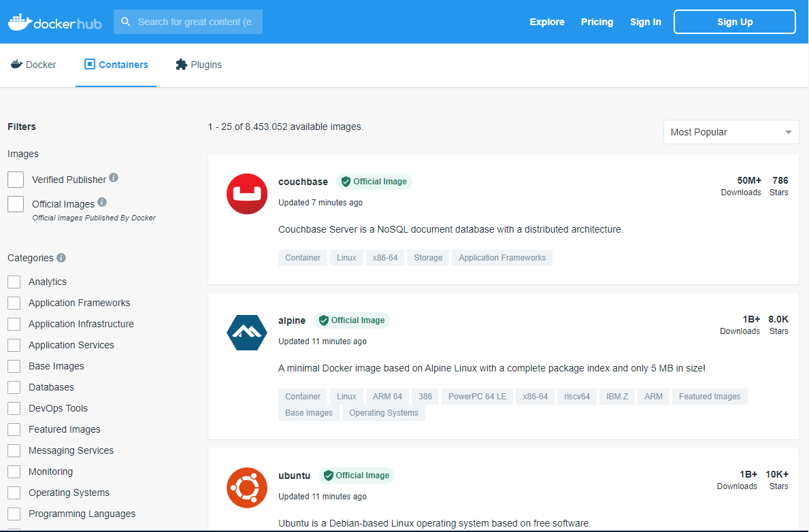Open the couchbase red logo
This screenshot has width=809, height=532.
tap(246, 193)
